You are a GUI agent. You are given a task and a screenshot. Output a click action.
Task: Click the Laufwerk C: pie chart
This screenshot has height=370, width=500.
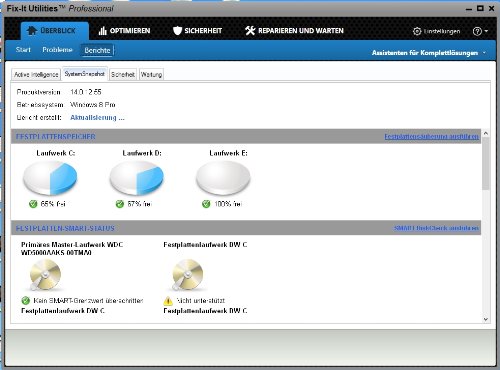[50, 178]
